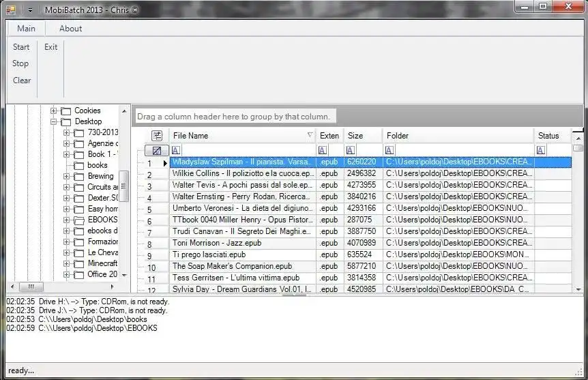Image resolution: width=588 pixels, height=380 pixels.
Task: Sort by the Status column header
Action: (553, 136)
